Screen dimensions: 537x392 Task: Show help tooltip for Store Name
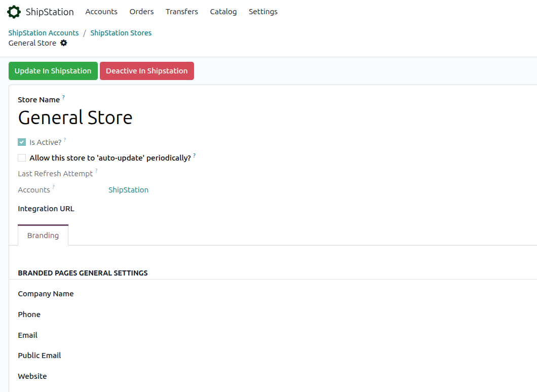[63, 97]
